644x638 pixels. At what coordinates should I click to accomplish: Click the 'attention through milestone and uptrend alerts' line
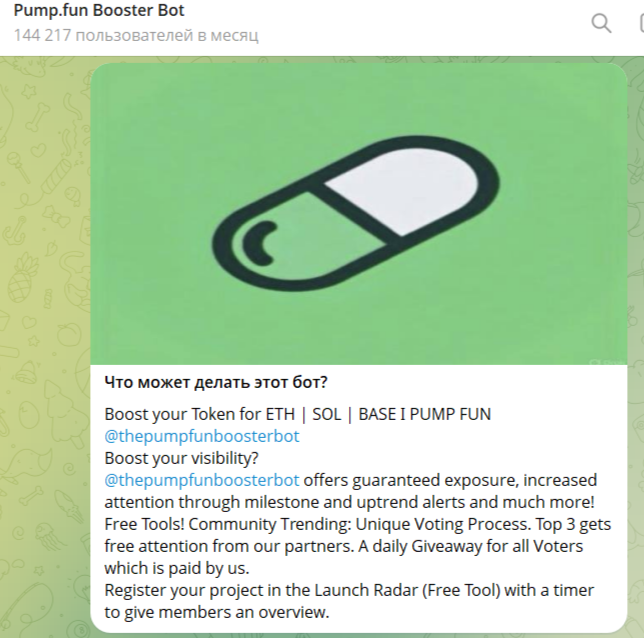(349, 502)
